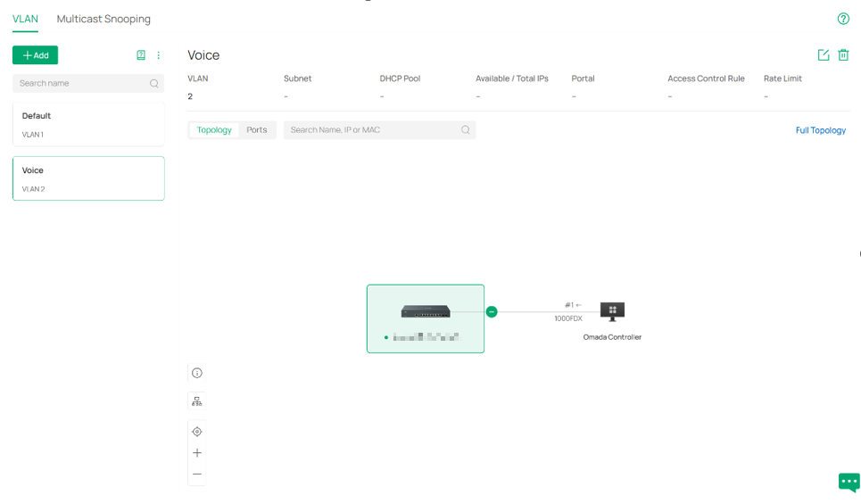
Task: Select the Default VLAN 1 entry
Action: point(88,124)
